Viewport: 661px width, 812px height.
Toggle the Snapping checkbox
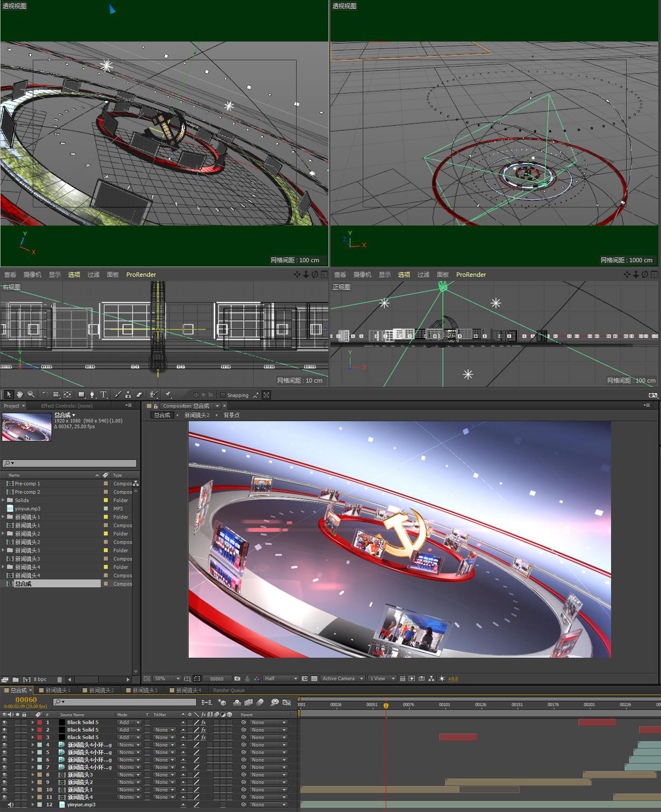[223, 395]
